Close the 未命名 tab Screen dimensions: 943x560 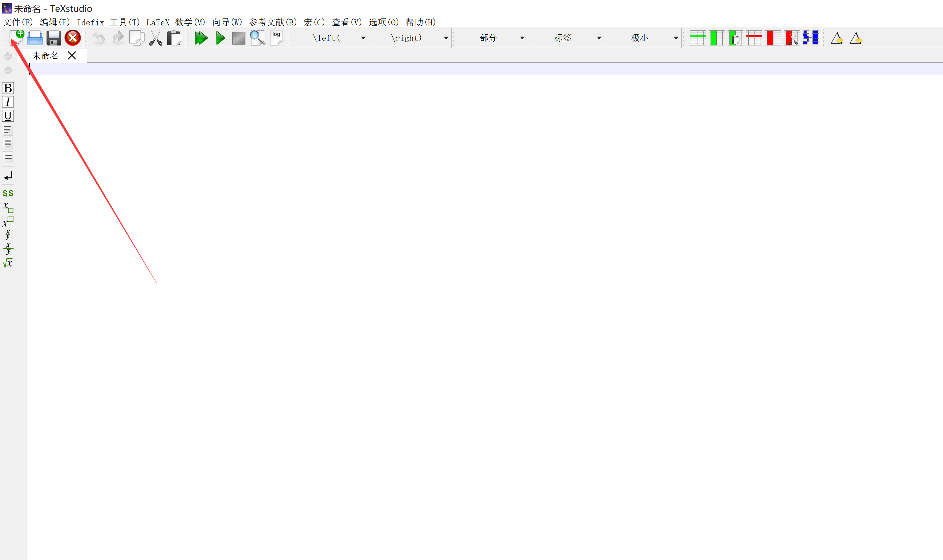click(x=72, y=55)
